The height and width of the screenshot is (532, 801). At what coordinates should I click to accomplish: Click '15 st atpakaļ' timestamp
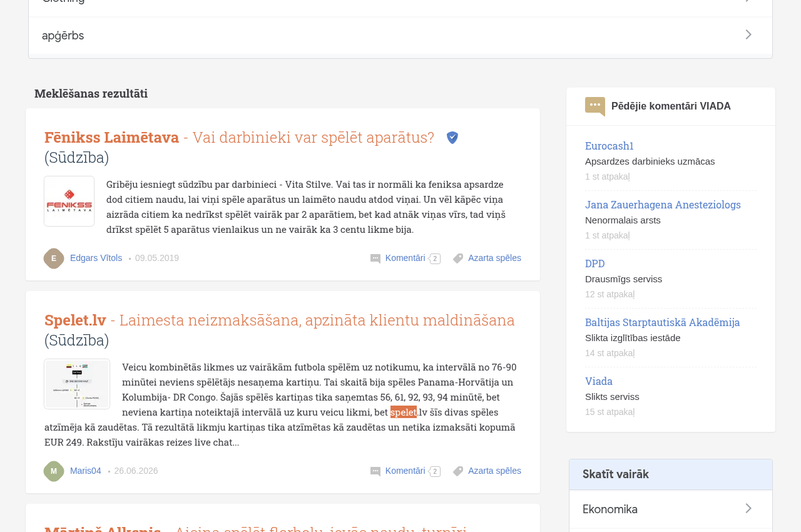pyautogui.click(x=610, y=412)
